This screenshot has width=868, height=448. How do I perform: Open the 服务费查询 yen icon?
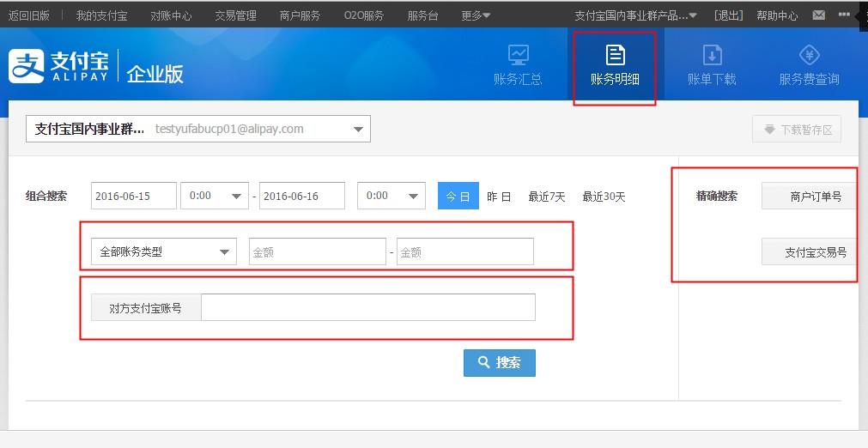[810, 55]
